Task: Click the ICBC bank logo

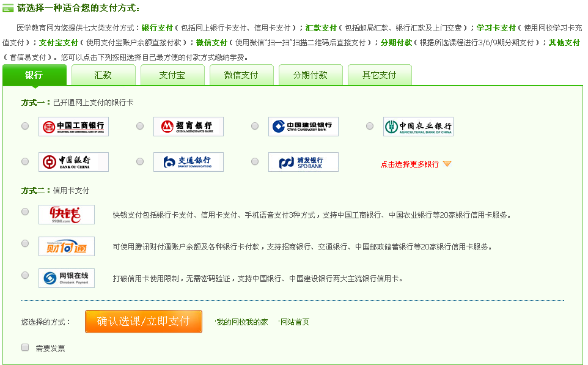Action: pos(73,127)
